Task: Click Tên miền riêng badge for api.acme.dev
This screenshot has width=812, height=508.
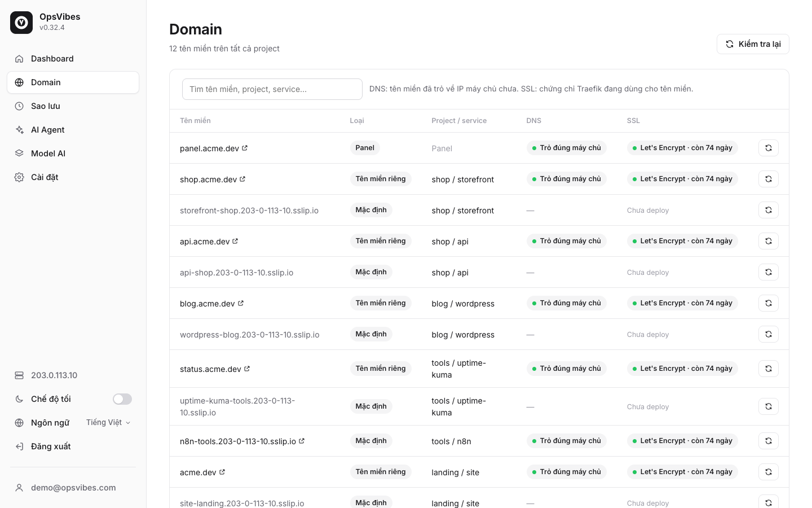Action: [381, 241]
